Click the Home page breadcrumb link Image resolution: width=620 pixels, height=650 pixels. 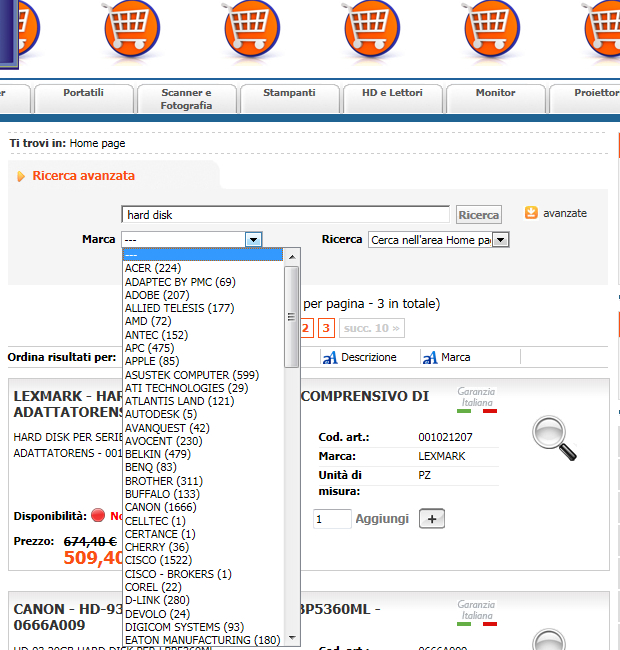(97, 143)
